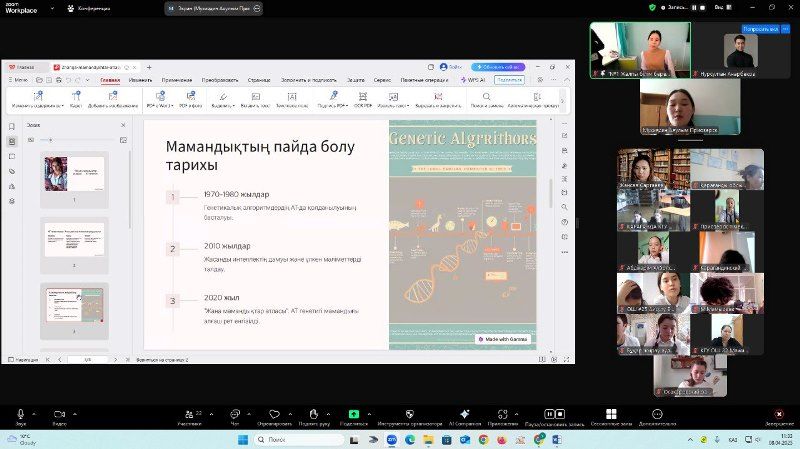800x449 pixels.
Task: Open the shared-screen options menu at top
Action: (x=258, y=8)
